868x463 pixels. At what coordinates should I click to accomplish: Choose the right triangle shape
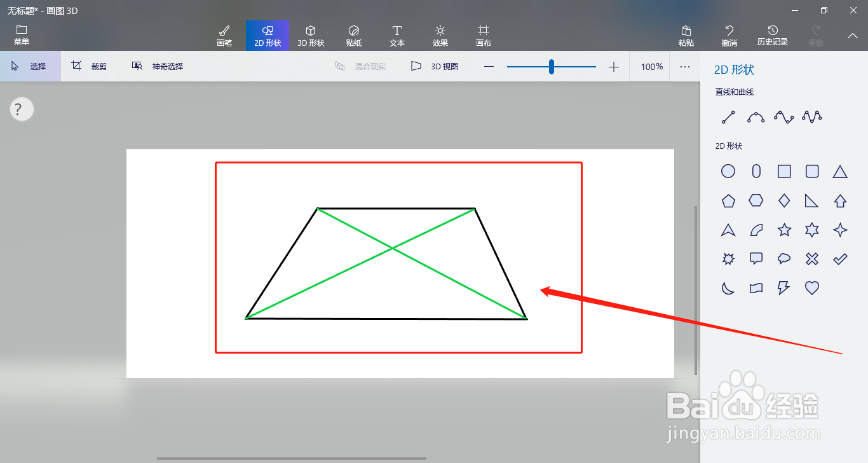[812, 200]
